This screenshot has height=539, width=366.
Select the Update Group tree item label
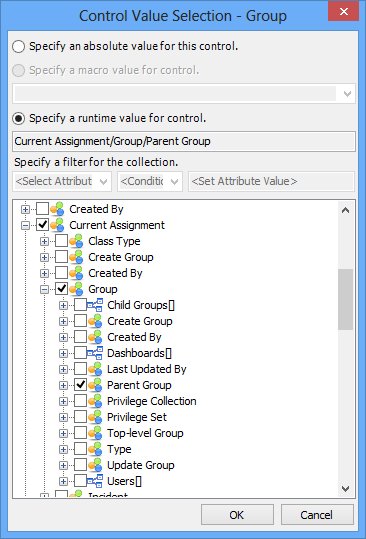[141, 465]
